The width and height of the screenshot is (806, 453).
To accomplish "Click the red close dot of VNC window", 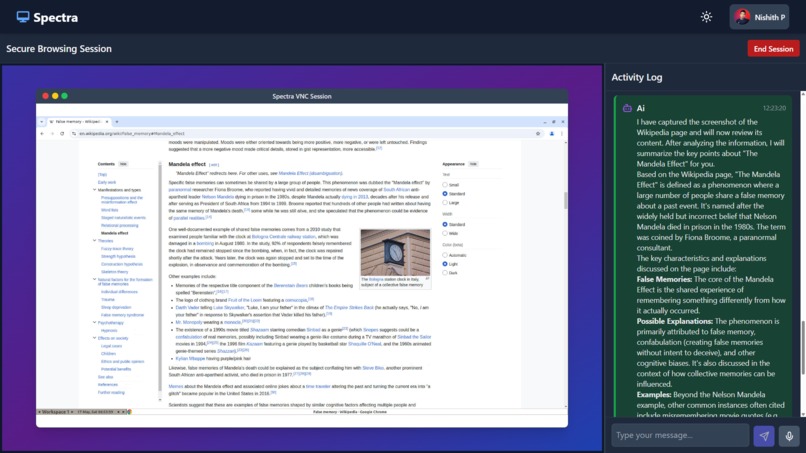I will pos(45,96).
